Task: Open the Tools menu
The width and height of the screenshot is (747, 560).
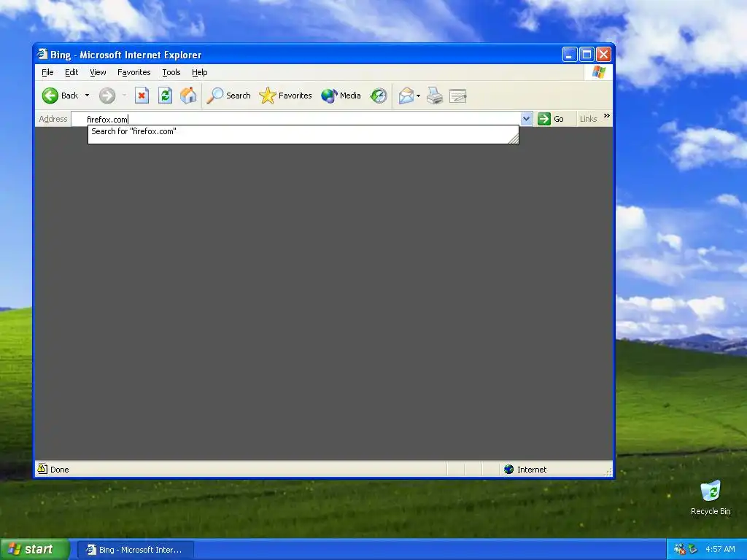Action: pos(171,72)
